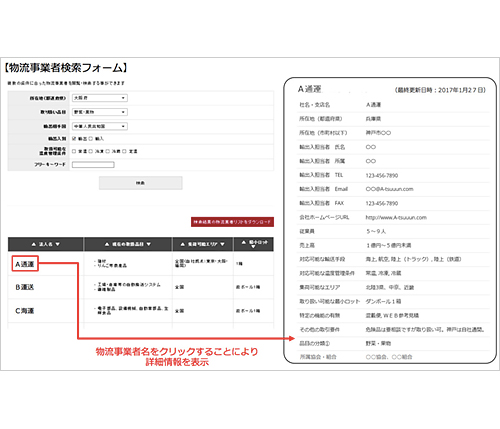This screenshot has height=429, width=500.
Task: Sort 最小ロット column ascending
Action: point(244,242)
